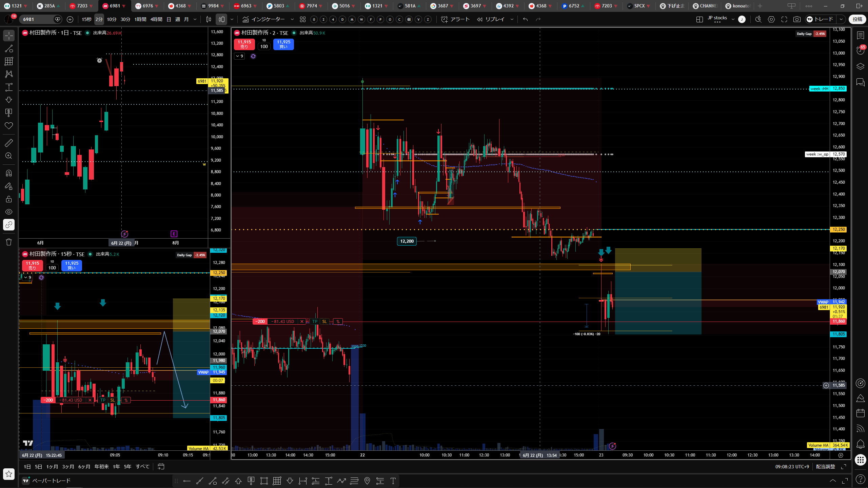Toggle lock all drawings icon
The width and height of the screenshot is (868, 488).
pos(9,199)
